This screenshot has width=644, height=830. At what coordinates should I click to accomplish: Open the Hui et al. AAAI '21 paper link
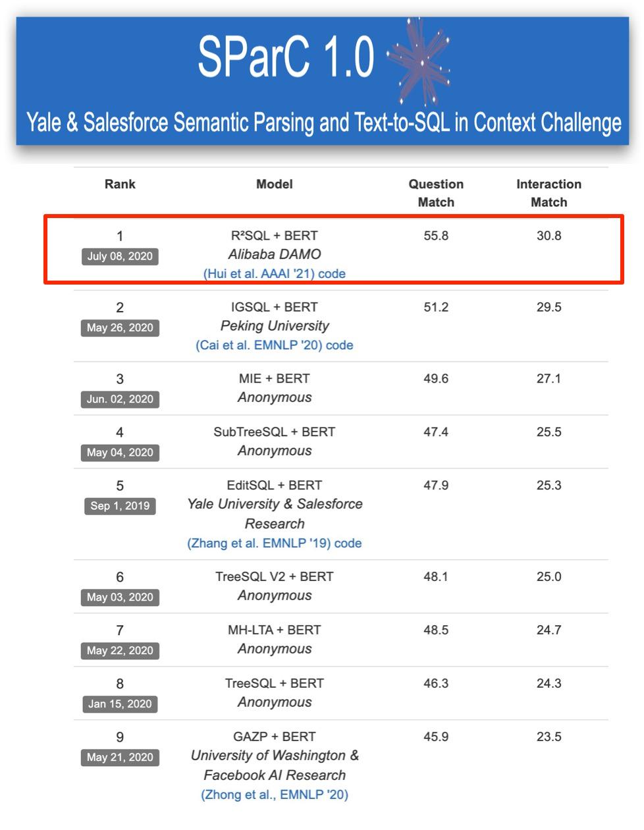[x=259, y=273]
